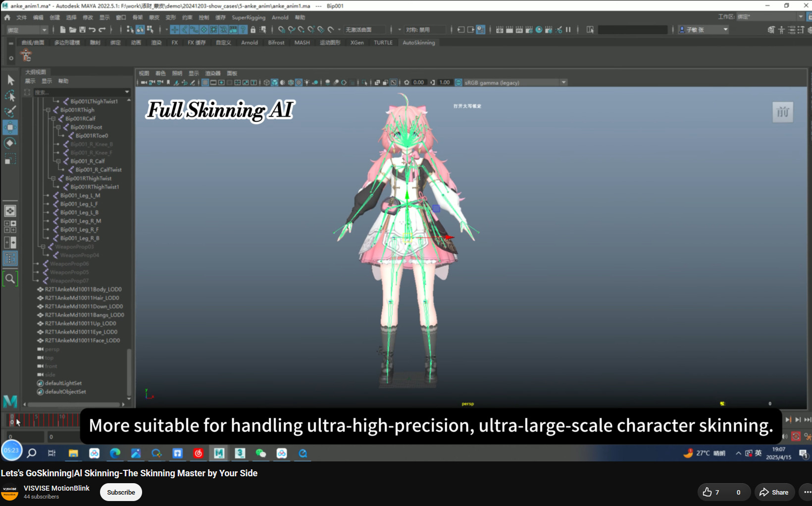The image size is (812, 506).
Task: Click the Share button
Action: 775,492
